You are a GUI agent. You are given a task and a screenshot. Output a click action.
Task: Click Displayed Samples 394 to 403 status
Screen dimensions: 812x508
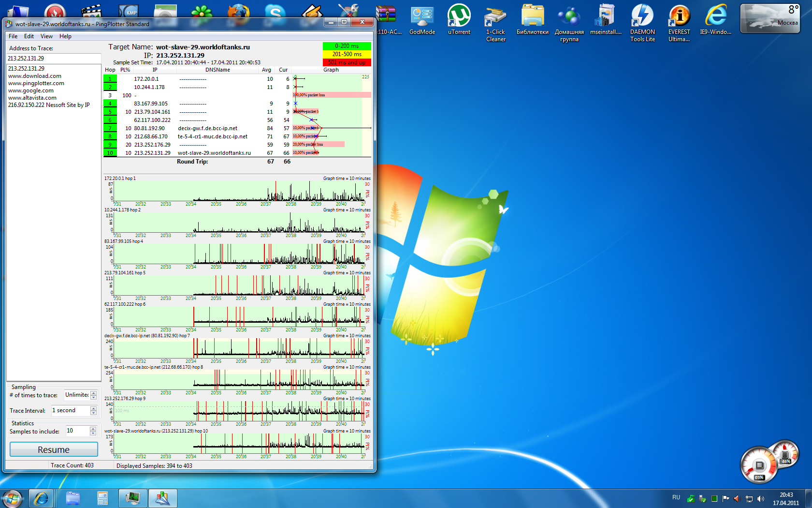[154, 466]
